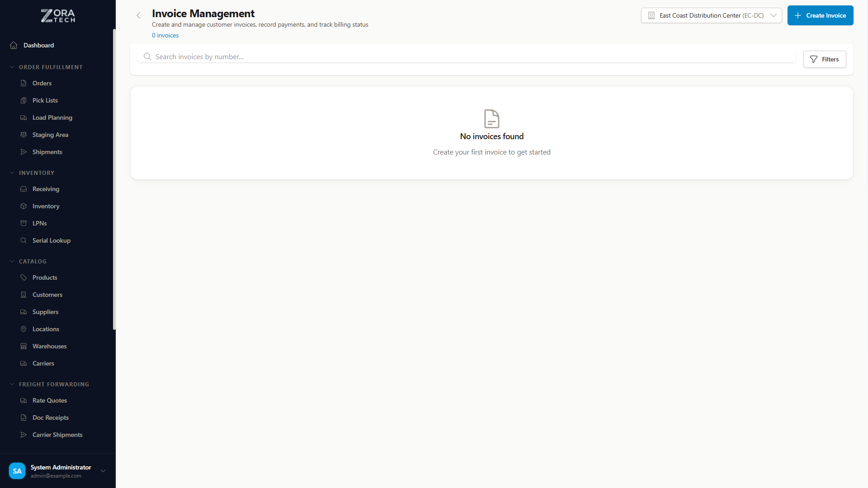Click the Pick Lists clipboard icon
This screenshot has width=868, height=488.
24,100
